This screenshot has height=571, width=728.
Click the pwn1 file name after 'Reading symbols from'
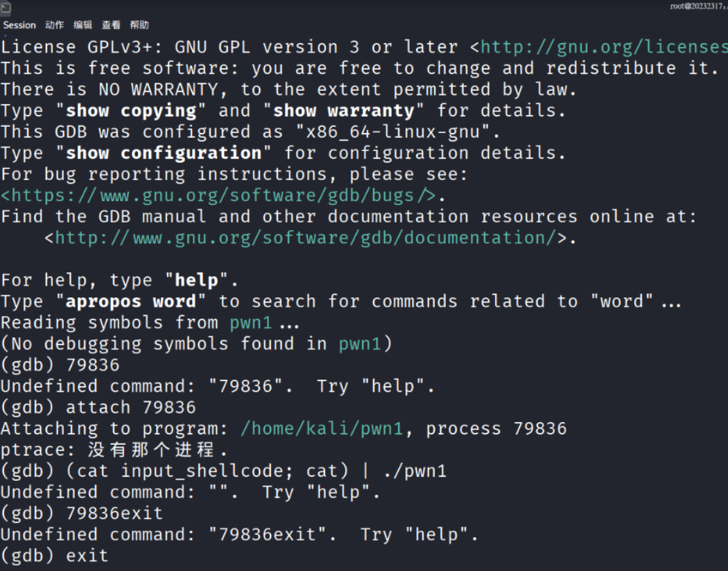[x=251, y=322]
